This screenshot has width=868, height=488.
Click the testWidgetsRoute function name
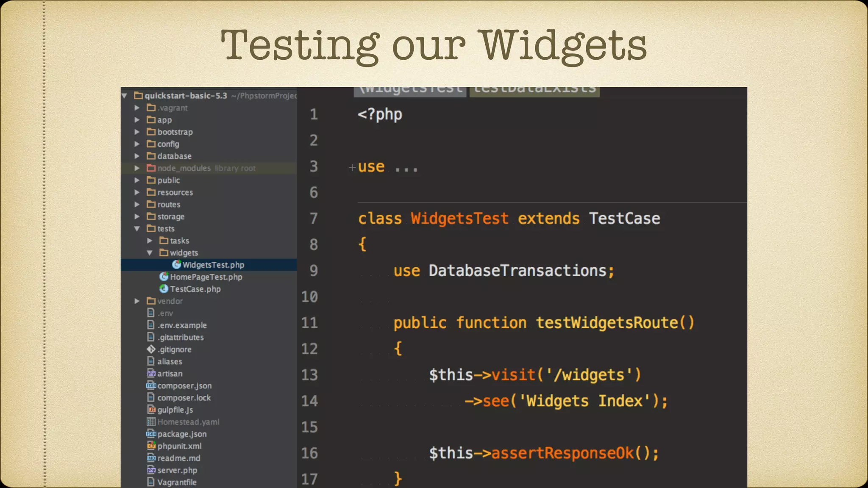(607, 323)
